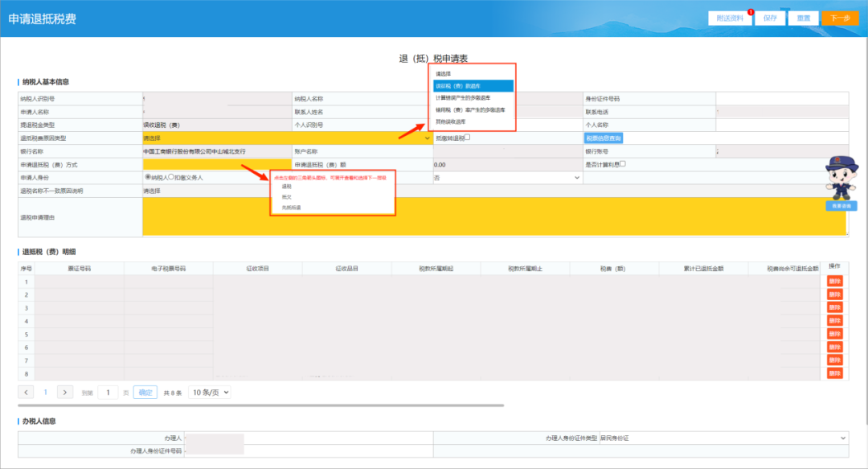This screenshot has height=469, width=868.
Task: Go to the next page arrow
Action: pos(65,393)
